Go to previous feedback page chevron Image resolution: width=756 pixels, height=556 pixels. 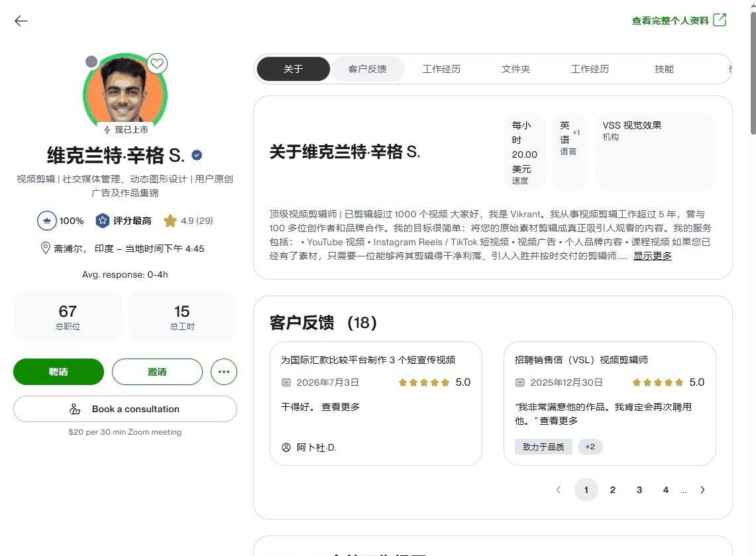pos(559,490)
